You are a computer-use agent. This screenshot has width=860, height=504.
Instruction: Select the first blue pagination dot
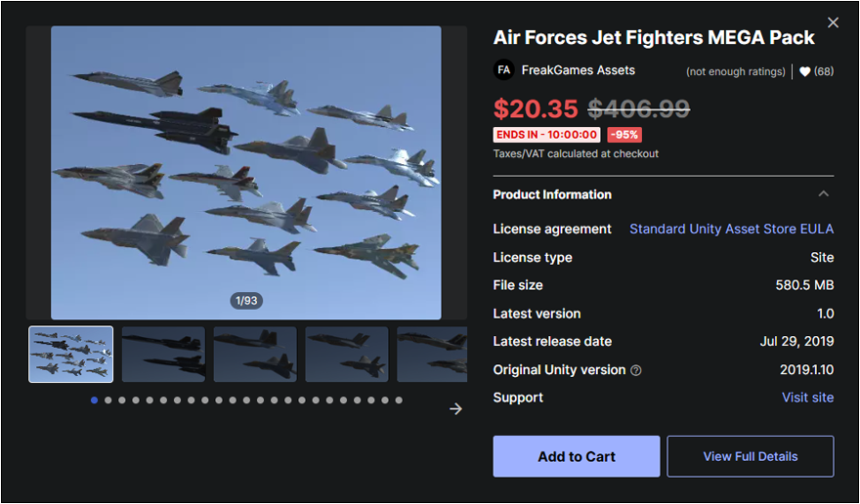pyautogui.click(x=94, y=399)
